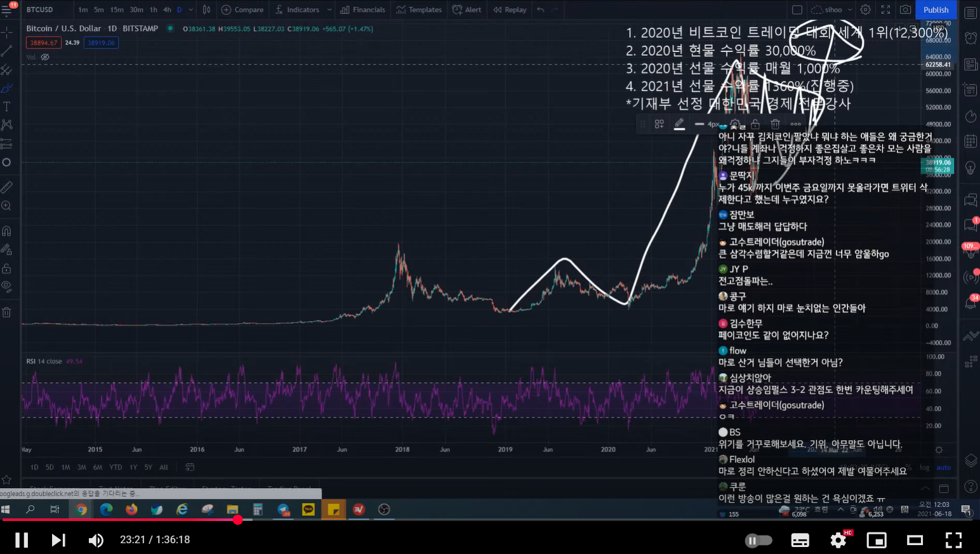Open the economic calendar panel icon
This screenshot has height=554, width=980.
tap(970, 142)
